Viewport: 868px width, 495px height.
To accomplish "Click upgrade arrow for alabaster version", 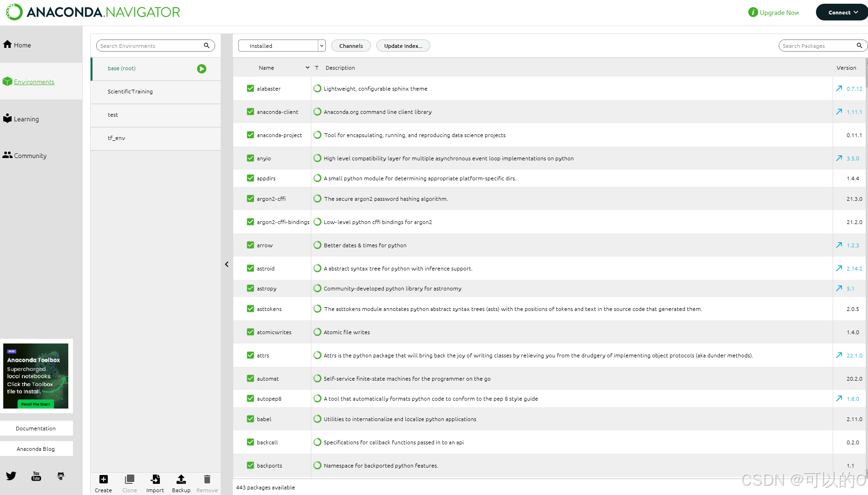I will point(839,88).
